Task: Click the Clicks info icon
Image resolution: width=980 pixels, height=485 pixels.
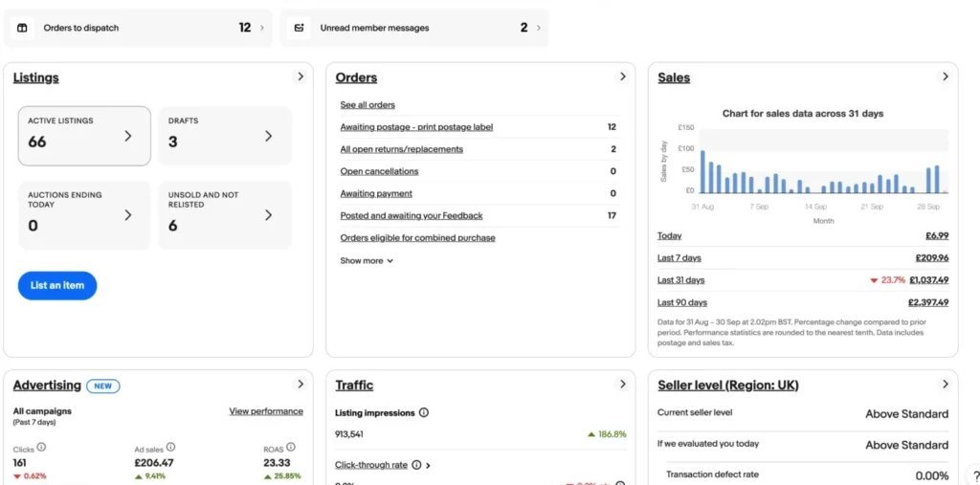Action: point(41,447)
